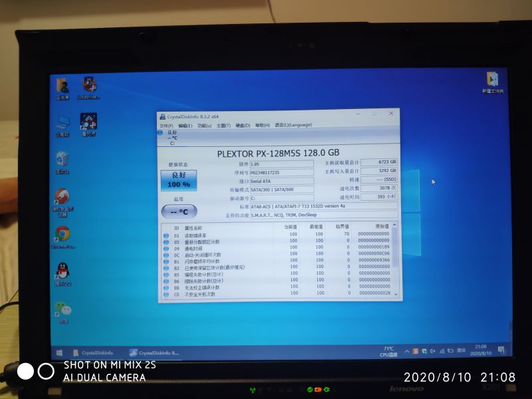Click the status dot for attribute 0C
The image size is (532, 399).
point(166,255)
